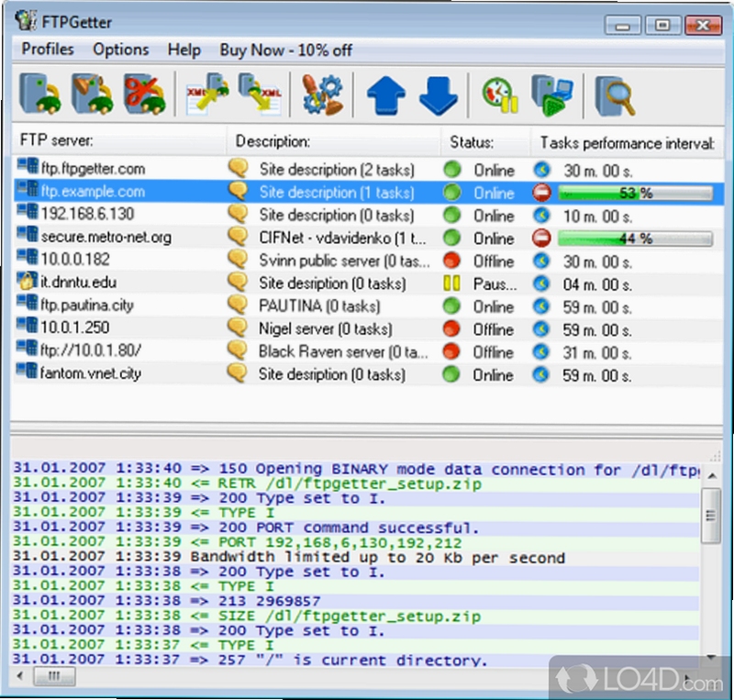Click the magnifier search server icon
734x700 pixels.
615,96
